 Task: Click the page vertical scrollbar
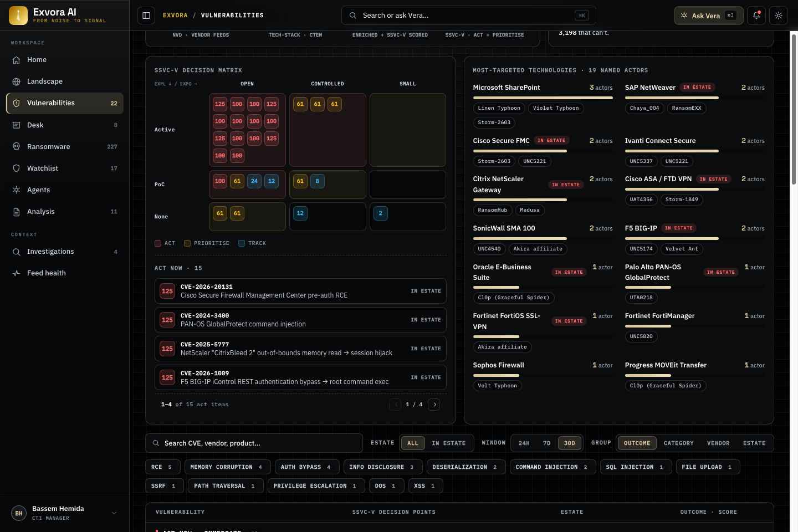(794, 110)
